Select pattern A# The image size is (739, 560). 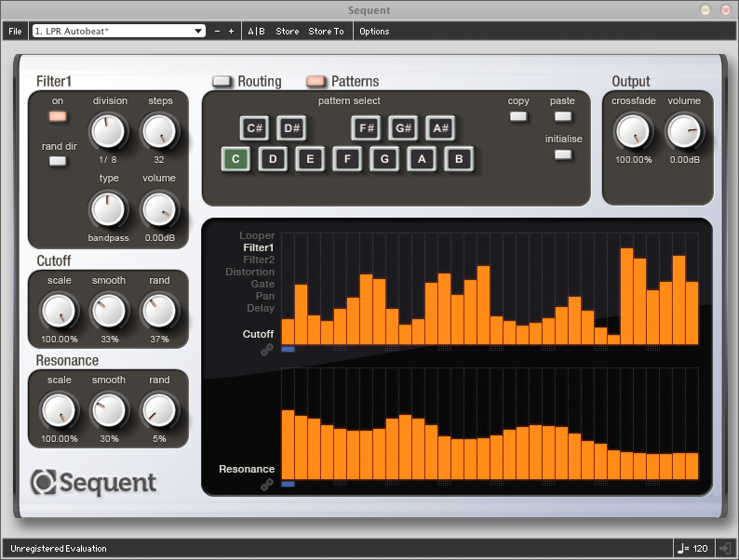click(x=440, y=128)
